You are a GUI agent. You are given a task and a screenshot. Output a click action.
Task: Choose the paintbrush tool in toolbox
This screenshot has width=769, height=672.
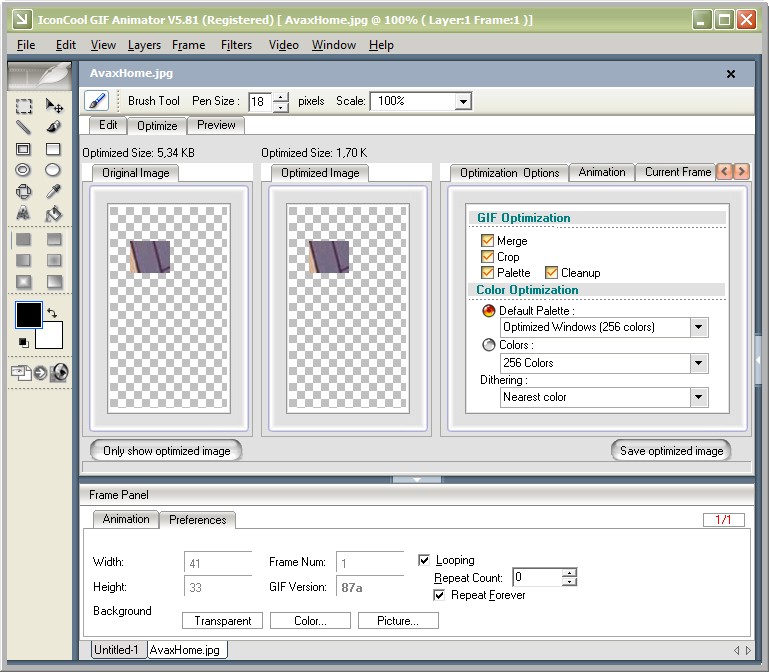tap(53, 127)
